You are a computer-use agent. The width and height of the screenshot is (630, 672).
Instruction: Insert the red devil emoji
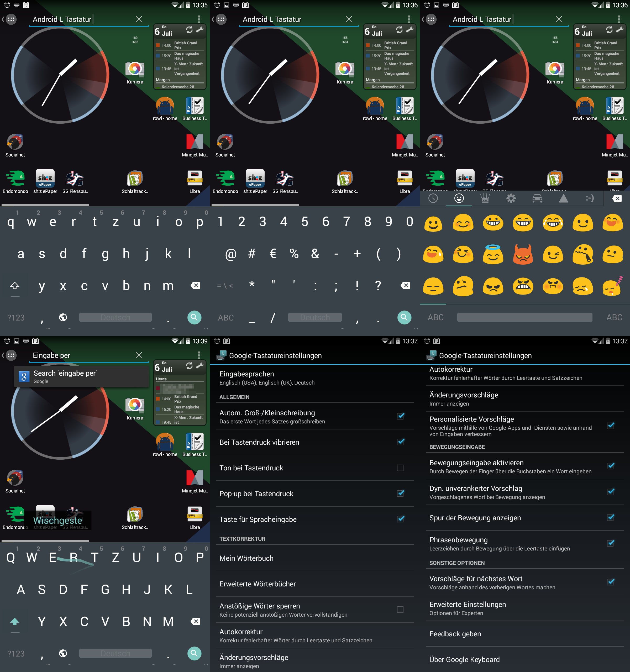523,255
